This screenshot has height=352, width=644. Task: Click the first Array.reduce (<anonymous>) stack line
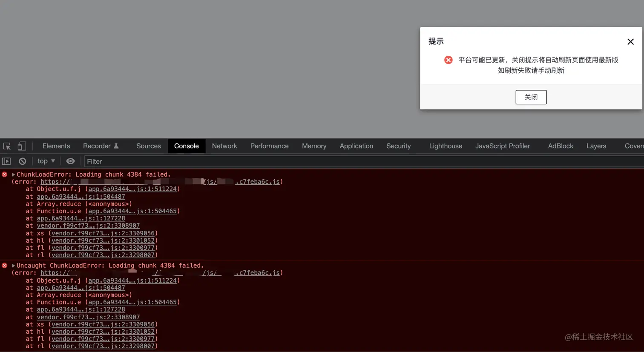point(79,204)
